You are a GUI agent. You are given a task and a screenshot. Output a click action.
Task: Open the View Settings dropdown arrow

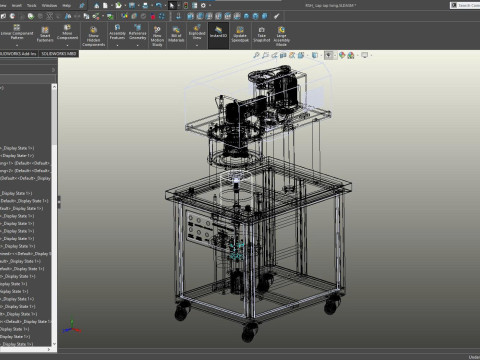371,56
